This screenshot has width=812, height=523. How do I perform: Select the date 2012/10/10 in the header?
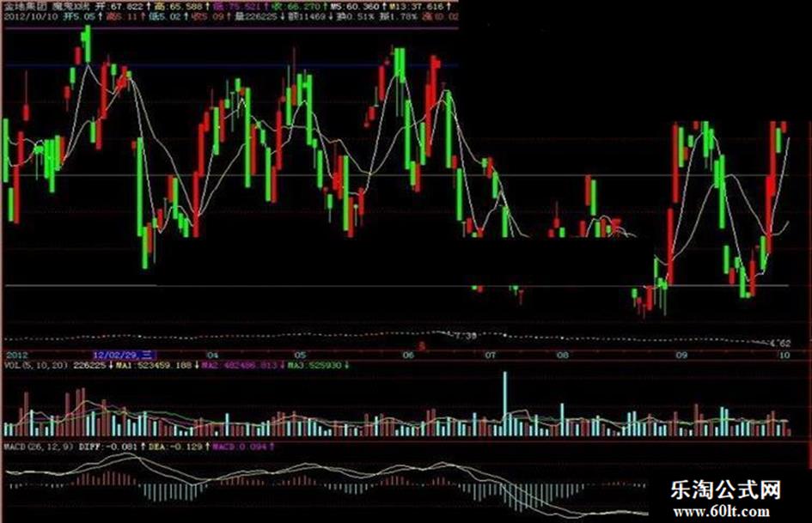(x=30, y=16)
